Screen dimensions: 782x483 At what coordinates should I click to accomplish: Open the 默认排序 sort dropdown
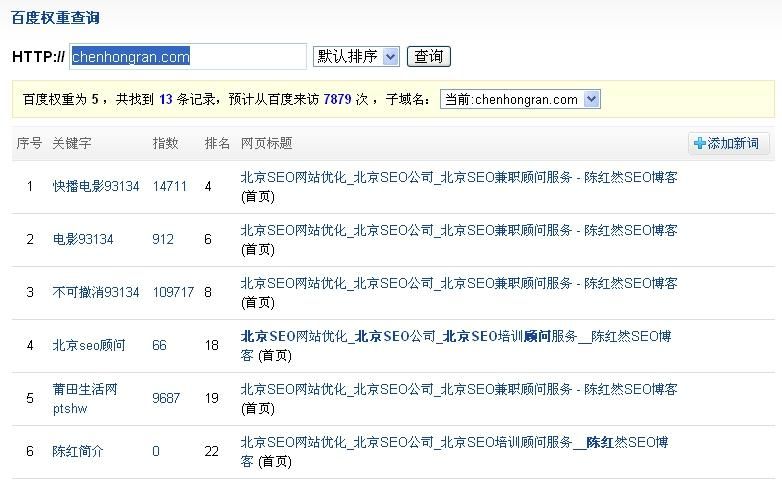pyautogui.click(x=356, y=56)
